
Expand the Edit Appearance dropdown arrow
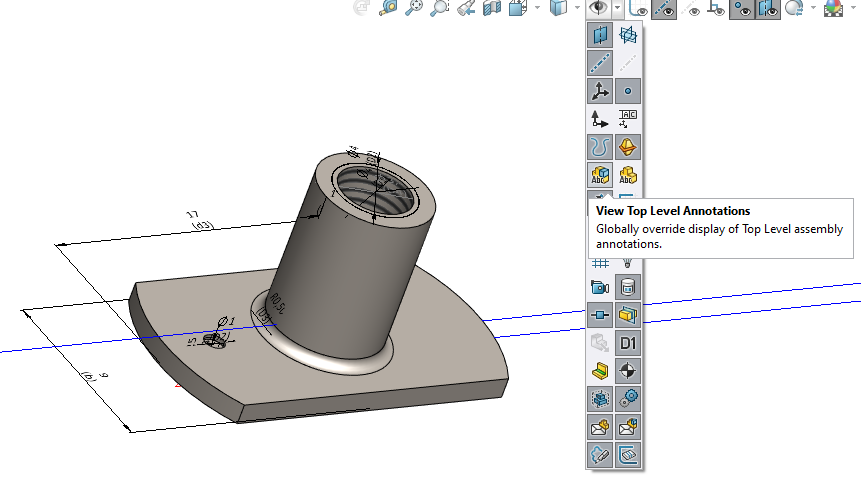click(813, 8)
